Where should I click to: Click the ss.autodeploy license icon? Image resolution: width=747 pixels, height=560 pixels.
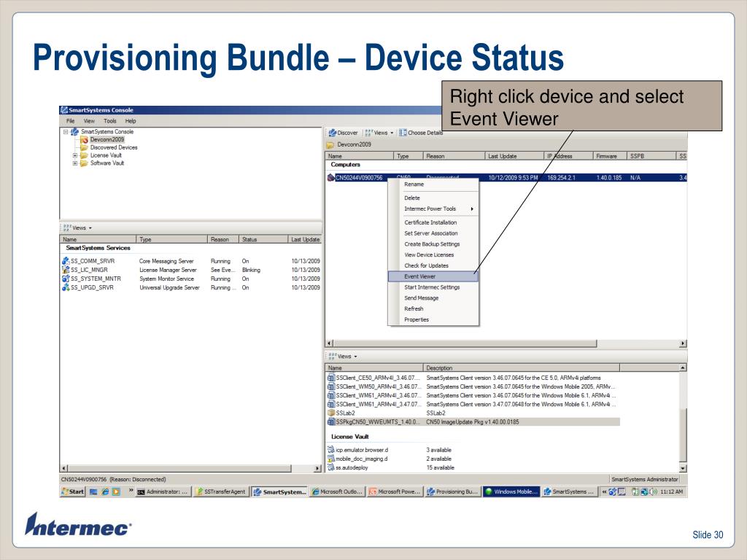[x=331, y=467]
